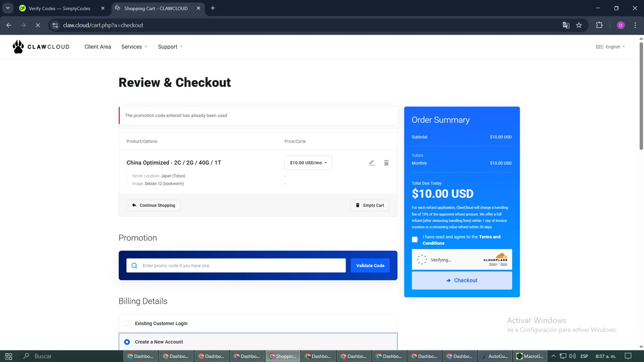Click the promotion code already used message
The height and width of the screenshot is (362, 644).
click(176, 116)
